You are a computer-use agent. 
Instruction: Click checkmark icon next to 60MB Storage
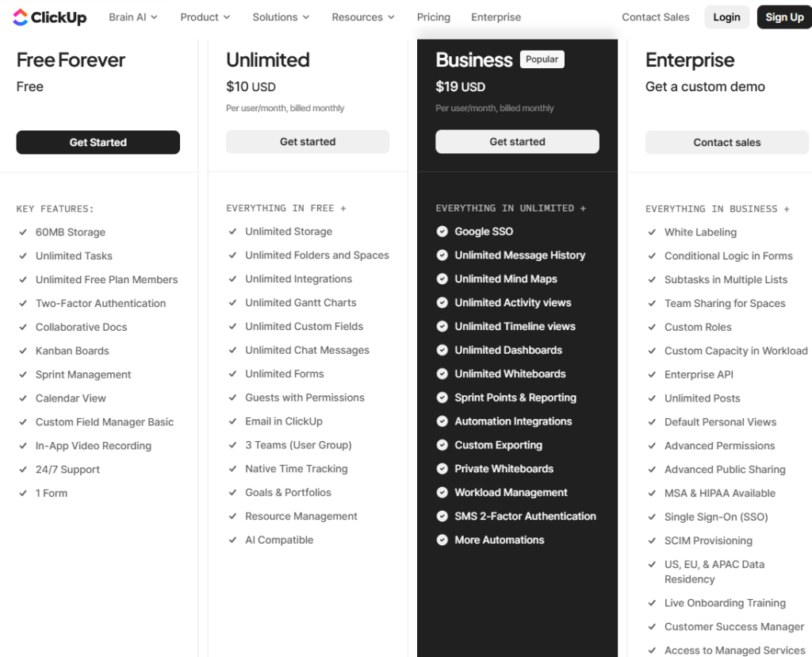click(23, 232)
